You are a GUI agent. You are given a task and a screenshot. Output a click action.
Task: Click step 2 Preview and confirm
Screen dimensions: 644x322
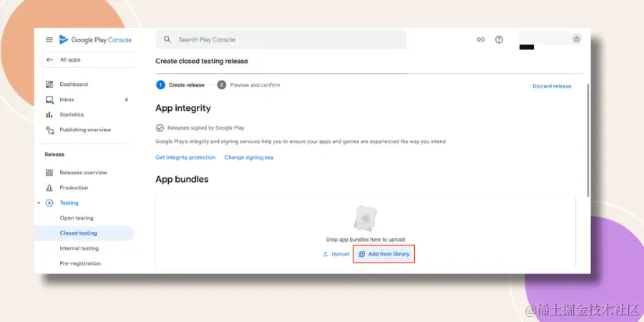(248, 85)
